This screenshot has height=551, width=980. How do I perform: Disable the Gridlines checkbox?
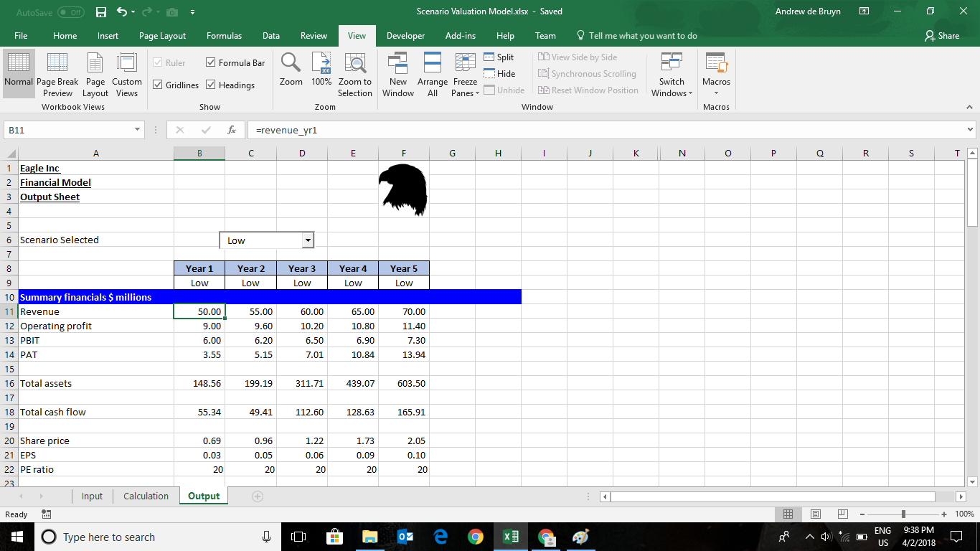click(159, 84)
